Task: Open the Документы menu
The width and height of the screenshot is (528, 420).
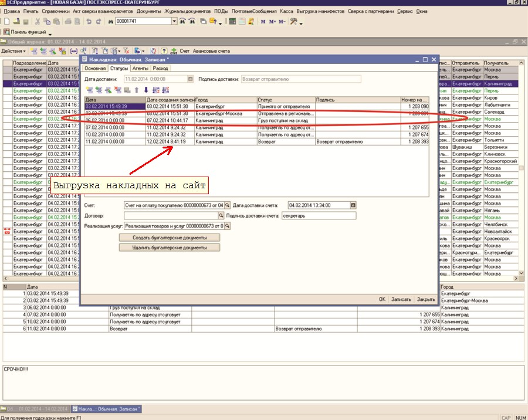Action: (149, 11)
